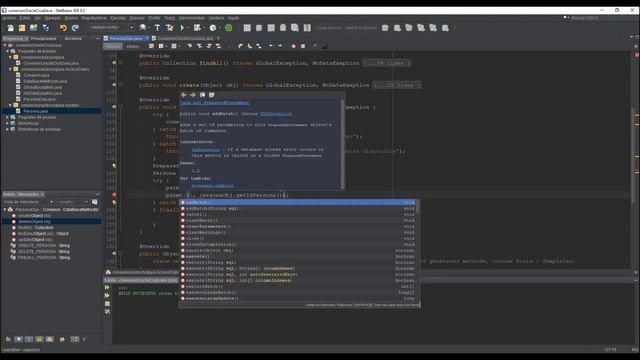Select NoDataException.java in project tree
This screenshot has width=640, height=360.
tap(42, 93)
